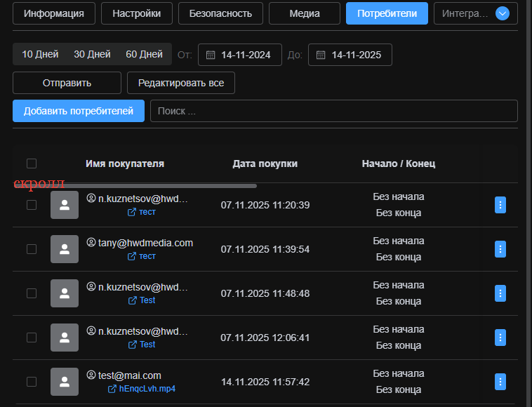Screen dimensions: 532x407
Task: Click the date 07.11.2025 11:39:54
Action: 265,249
